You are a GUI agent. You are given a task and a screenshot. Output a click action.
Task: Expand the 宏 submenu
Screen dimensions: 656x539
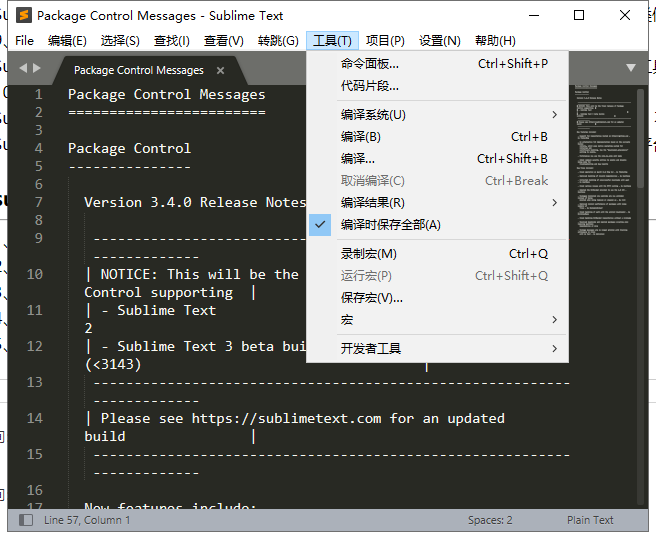(x=437, y=320)
